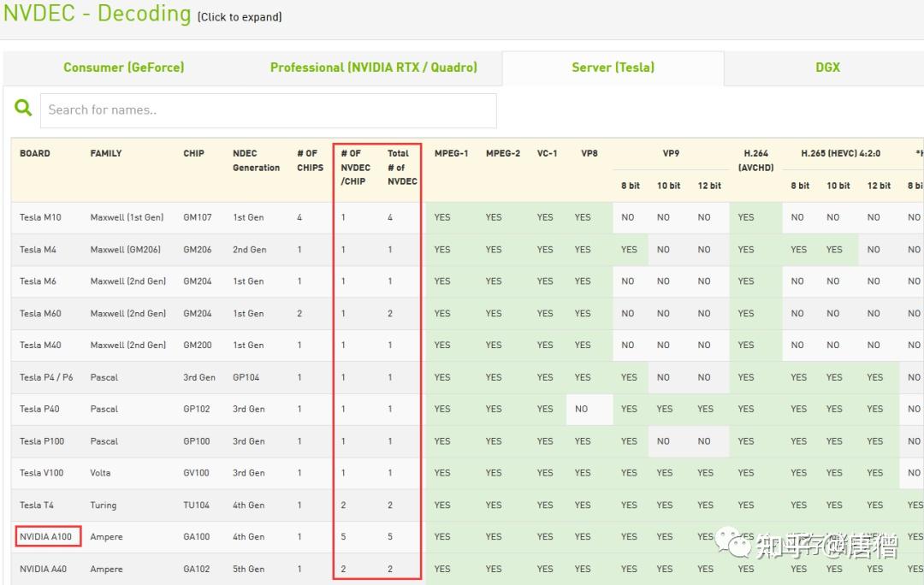
Task: Click the green search magnifier icon
Action: point(23,108)
